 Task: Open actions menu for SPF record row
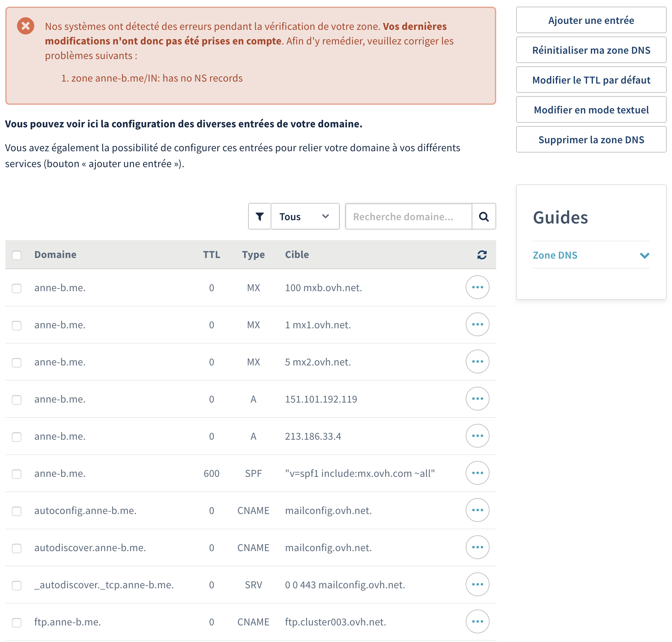[x=477, y=473]
